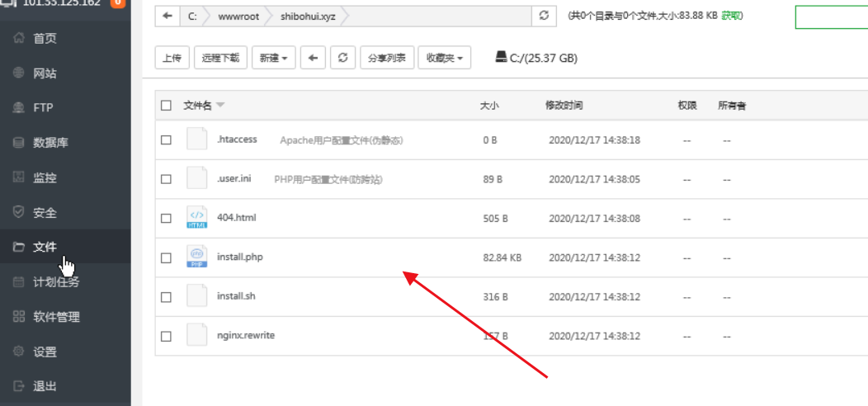The height and width of the screenshot is (406, 868).
Task: Check the nginx.rewrite file checkbox
Action: [166, 336]
